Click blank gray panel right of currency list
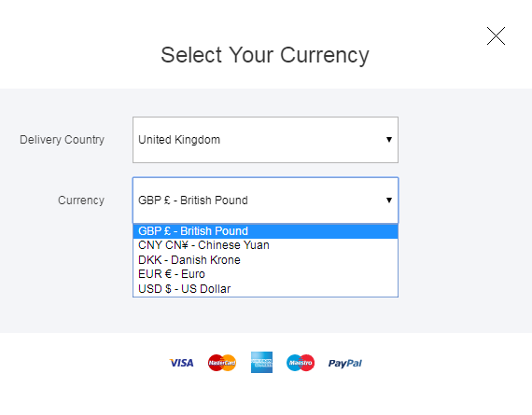 coord(465,261)
